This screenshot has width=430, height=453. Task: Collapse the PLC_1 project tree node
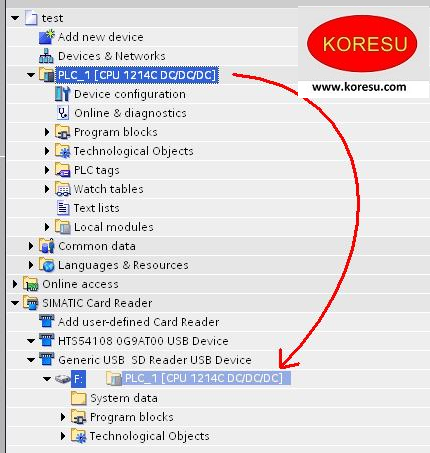pos(31,75)
